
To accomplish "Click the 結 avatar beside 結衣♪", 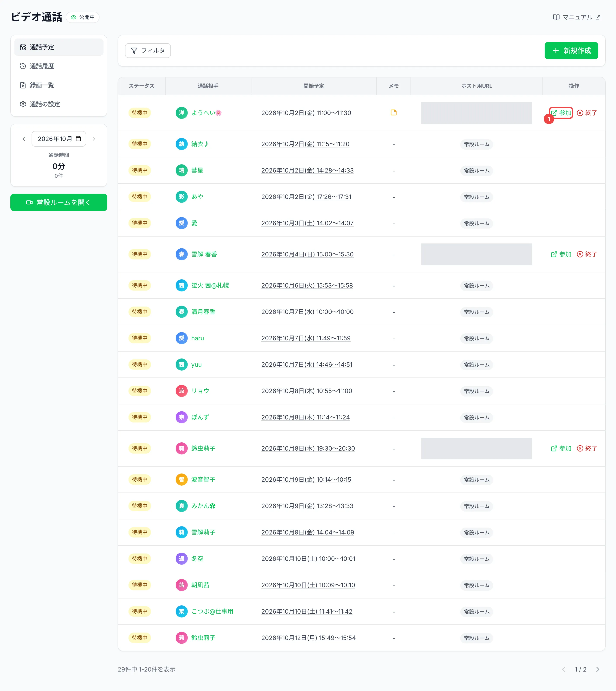I will tap(181, 144).
